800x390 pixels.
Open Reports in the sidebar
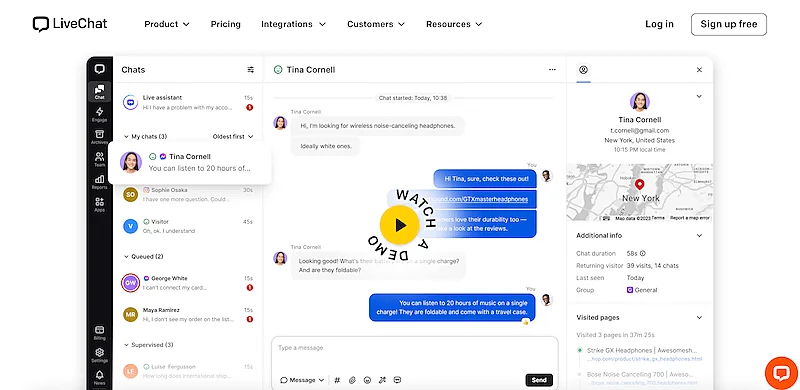pos(99,182)
